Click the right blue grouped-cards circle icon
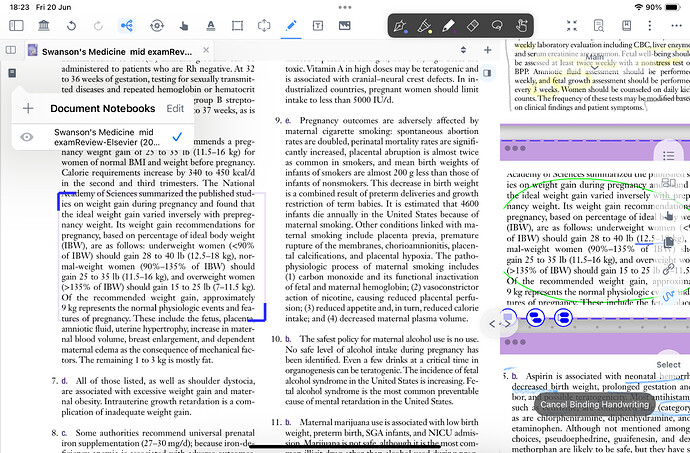This screenshot has height=453, width=690. pos(563,317)
